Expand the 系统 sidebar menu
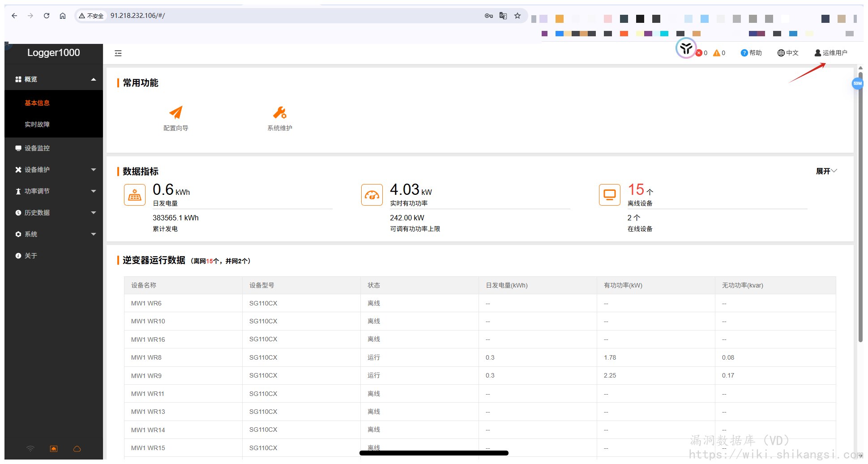Screen dimensions: 868x464 [54, 234]
